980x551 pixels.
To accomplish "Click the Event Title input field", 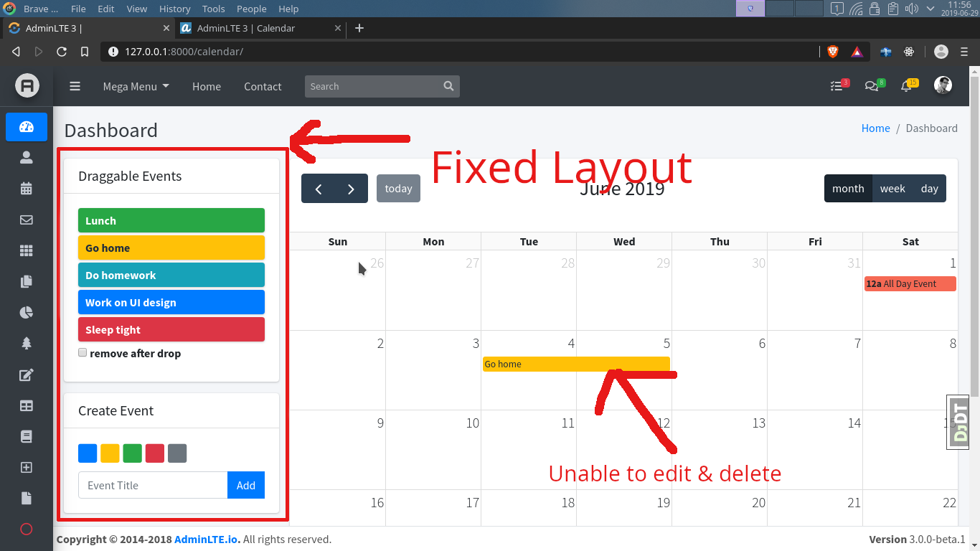I will [152, 485].
